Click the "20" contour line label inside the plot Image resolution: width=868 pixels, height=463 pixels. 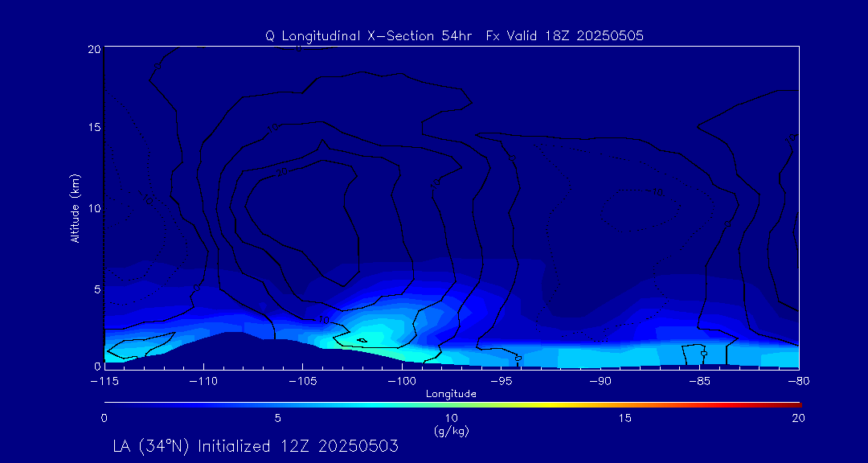click(282, 173)
